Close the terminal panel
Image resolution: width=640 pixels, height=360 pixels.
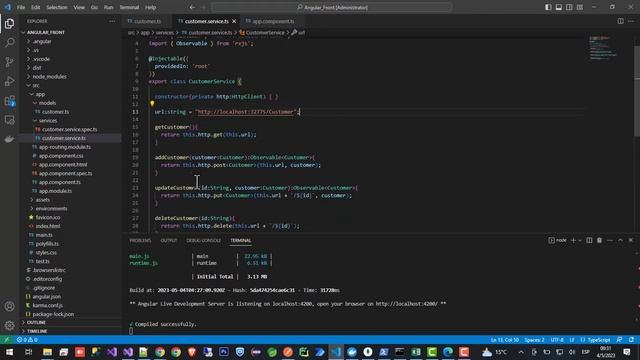(x=631, y=240)
